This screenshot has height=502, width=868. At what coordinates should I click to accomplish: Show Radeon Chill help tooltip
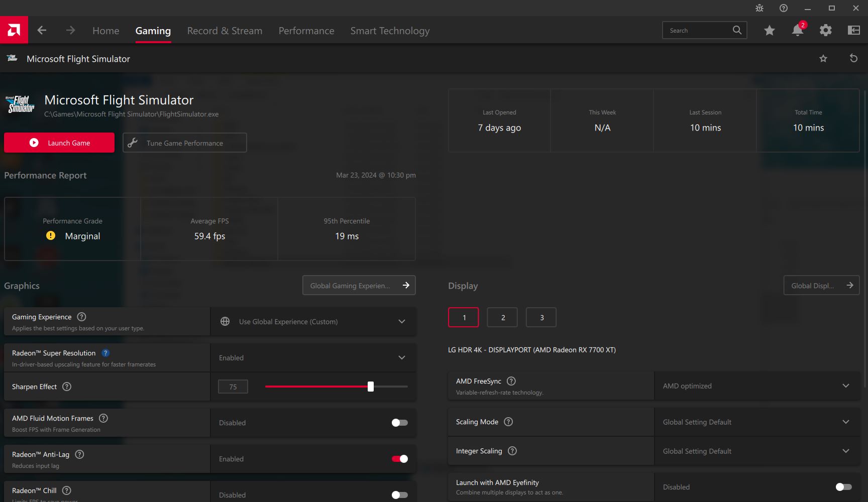coord(66,490)
